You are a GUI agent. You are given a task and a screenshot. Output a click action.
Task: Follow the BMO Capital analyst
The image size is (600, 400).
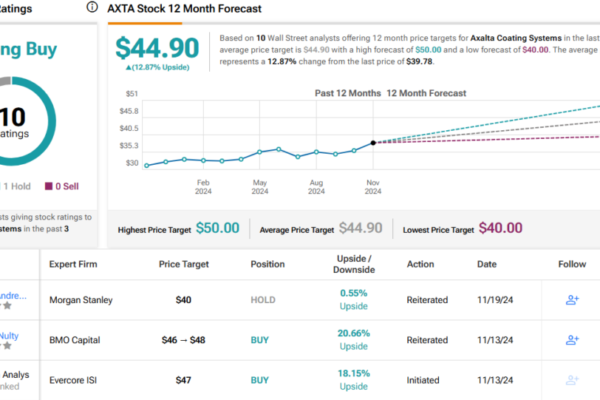tap(572, 340)
